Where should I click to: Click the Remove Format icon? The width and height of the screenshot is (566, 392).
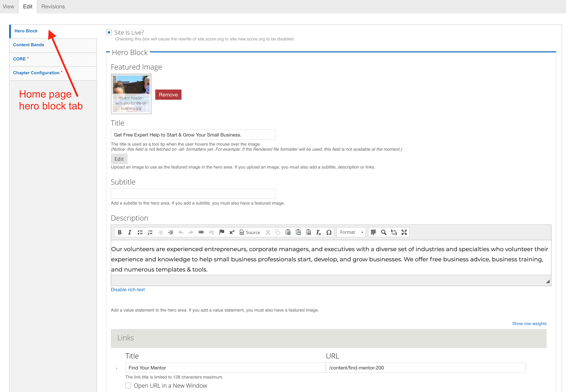coord(318,232)
